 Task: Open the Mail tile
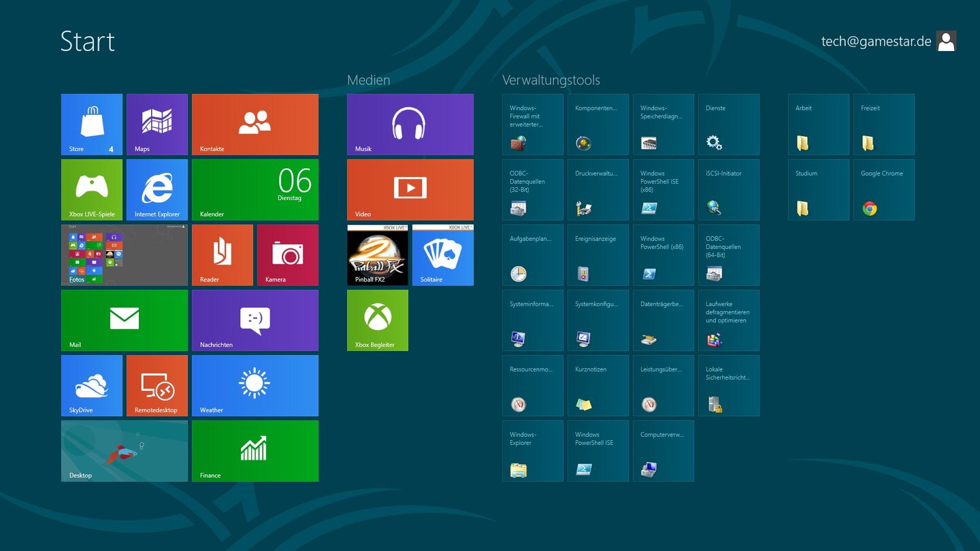(125, 320)
